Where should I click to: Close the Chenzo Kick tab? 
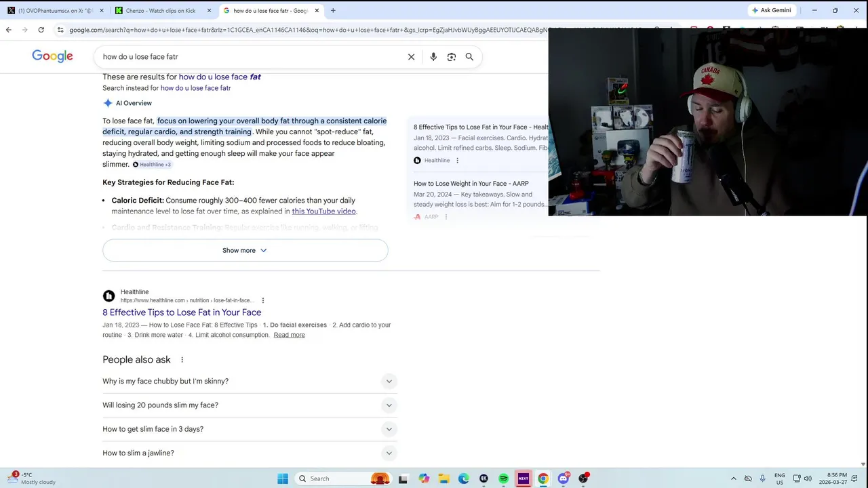[209, 11]
